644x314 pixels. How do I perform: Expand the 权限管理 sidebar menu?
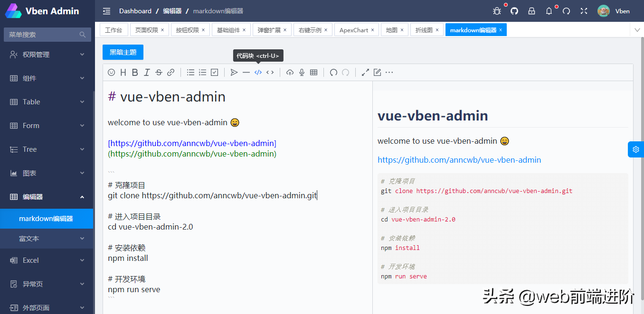(x=47, y=55)
